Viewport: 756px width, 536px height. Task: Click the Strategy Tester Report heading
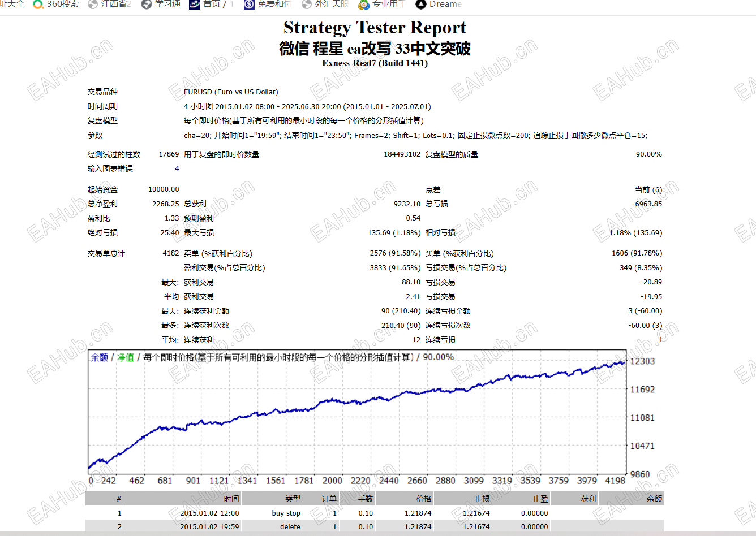[x=375, y=27]
